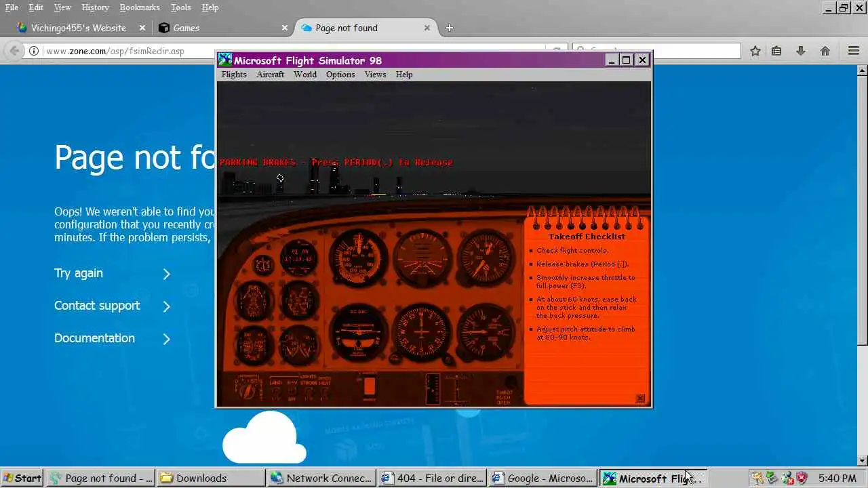This screenshot has width=868, height=488.
Task: Open the browser History menu
Action: 95,7
